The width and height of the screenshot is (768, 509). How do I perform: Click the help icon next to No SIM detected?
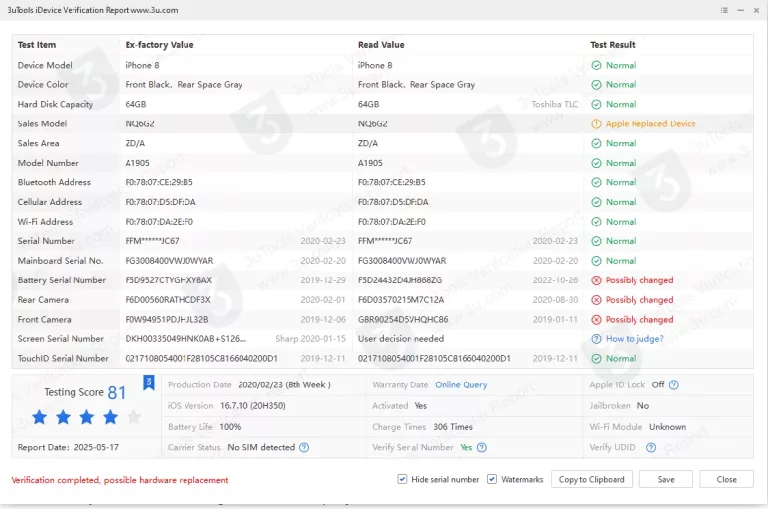(x=304, y=447)
